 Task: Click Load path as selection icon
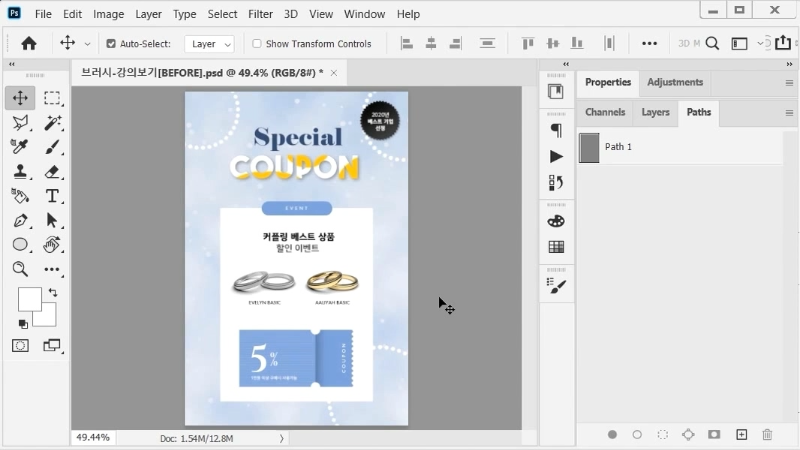663,435
